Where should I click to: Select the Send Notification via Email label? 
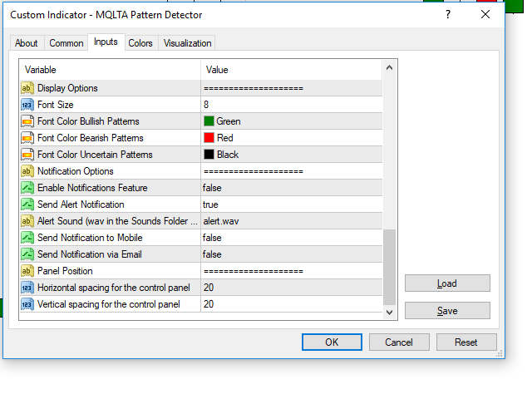pyautogui.click(x=90, y=254)
